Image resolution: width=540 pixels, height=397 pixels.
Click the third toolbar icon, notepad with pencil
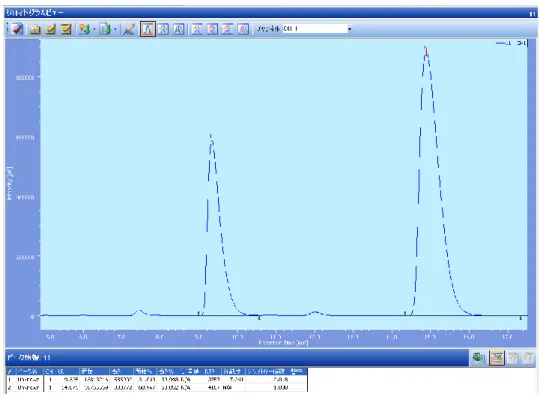(50, 29)
